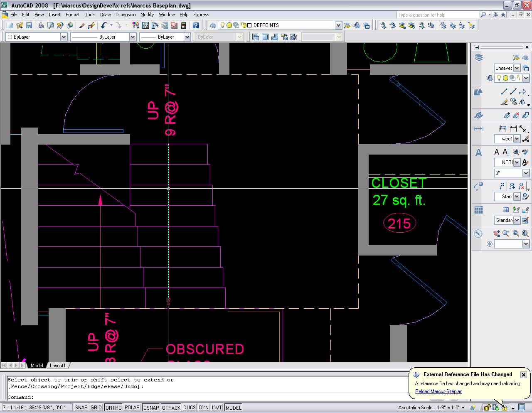Image resolution: width=532 pixels, height=413 pixels.
Task: Click the spell check ABC icon
Action: click(x=525, y=152)
